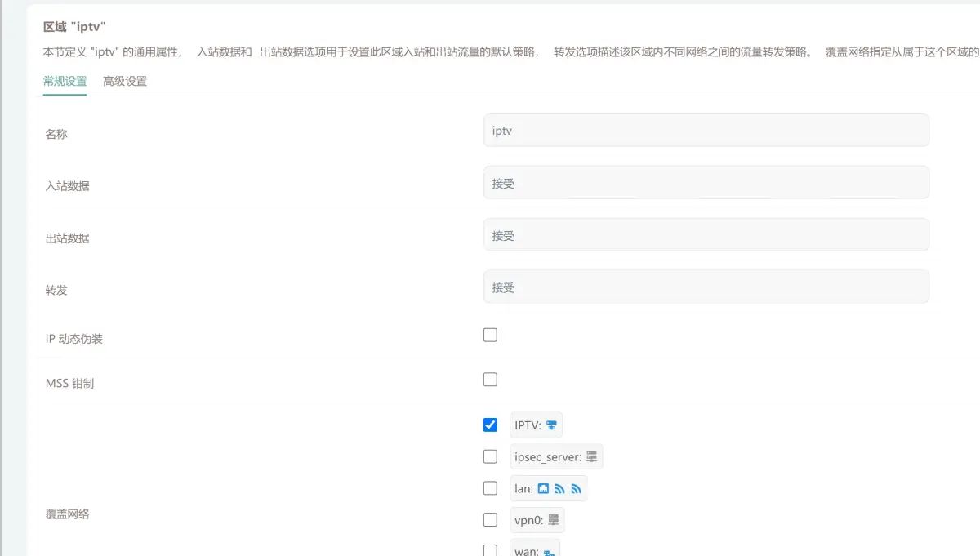
Task: Switch to the 高级设置 tab
Action: pos(124,81)
